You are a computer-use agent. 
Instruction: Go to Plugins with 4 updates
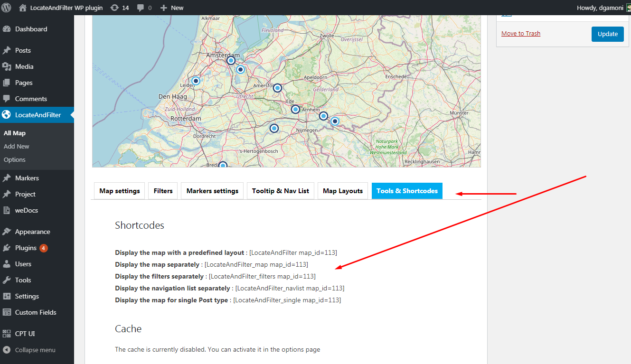[26, 248]
